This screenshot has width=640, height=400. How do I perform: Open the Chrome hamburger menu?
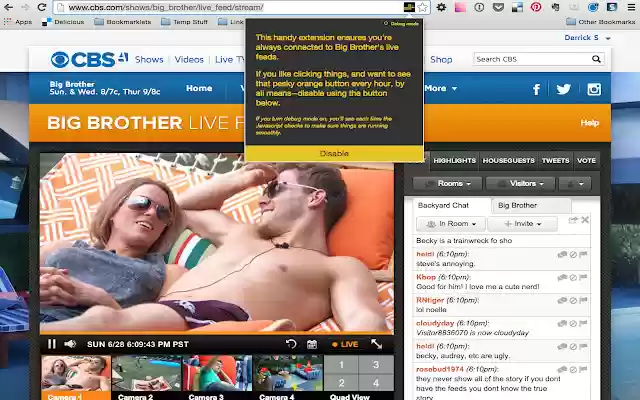coord(631,7)
